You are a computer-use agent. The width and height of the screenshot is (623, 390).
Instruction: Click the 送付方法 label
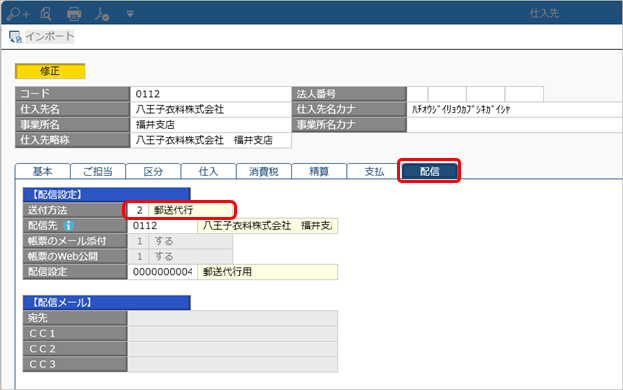pos(75,210)
